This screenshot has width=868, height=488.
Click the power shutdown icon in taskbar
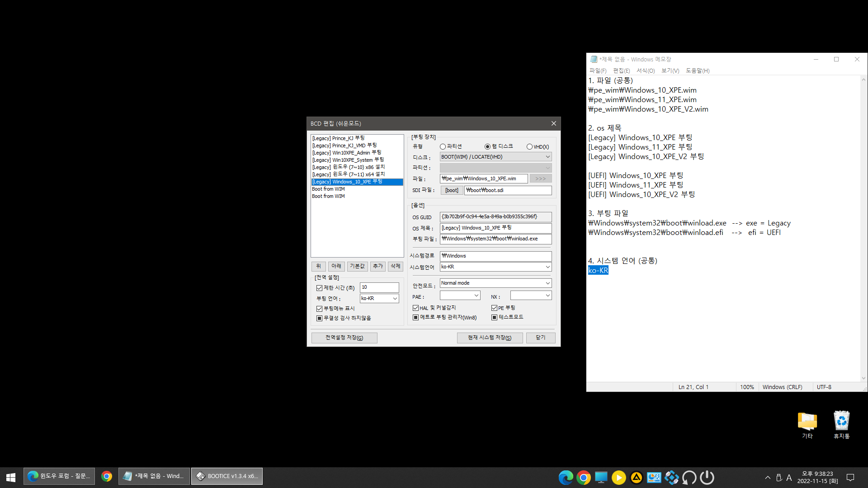pyautogui.click(x=707, y=477)
